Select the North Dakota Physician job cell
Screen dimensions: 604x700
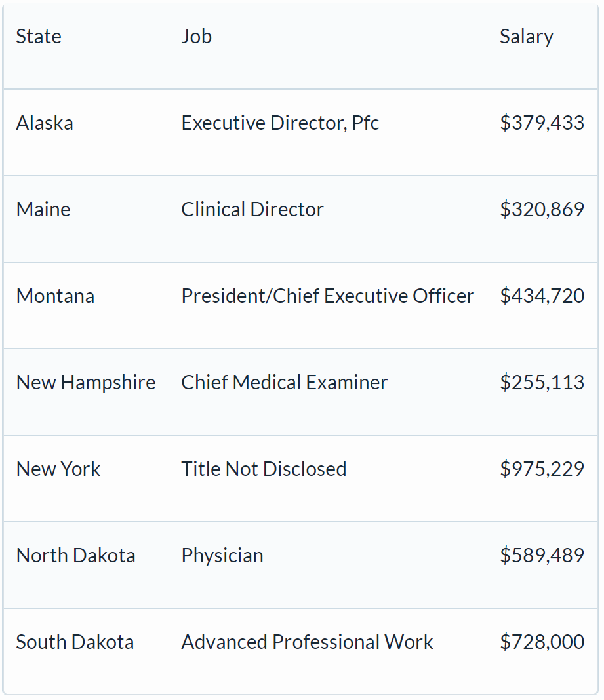tap(222, 556)
